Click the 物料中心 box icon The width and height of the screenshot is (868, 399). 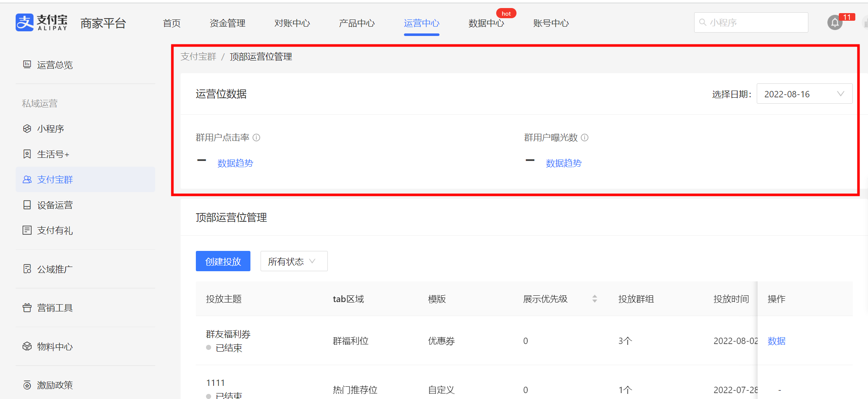tap(27, 346)
